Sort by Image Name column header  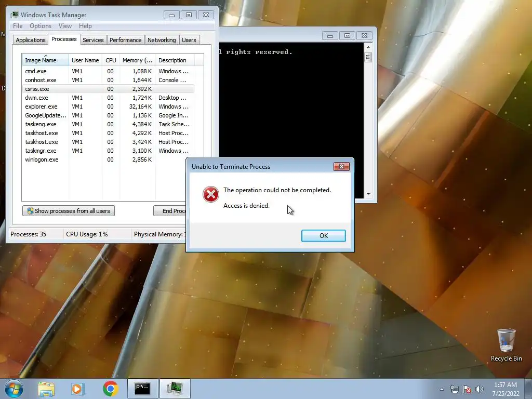point(45,60)
